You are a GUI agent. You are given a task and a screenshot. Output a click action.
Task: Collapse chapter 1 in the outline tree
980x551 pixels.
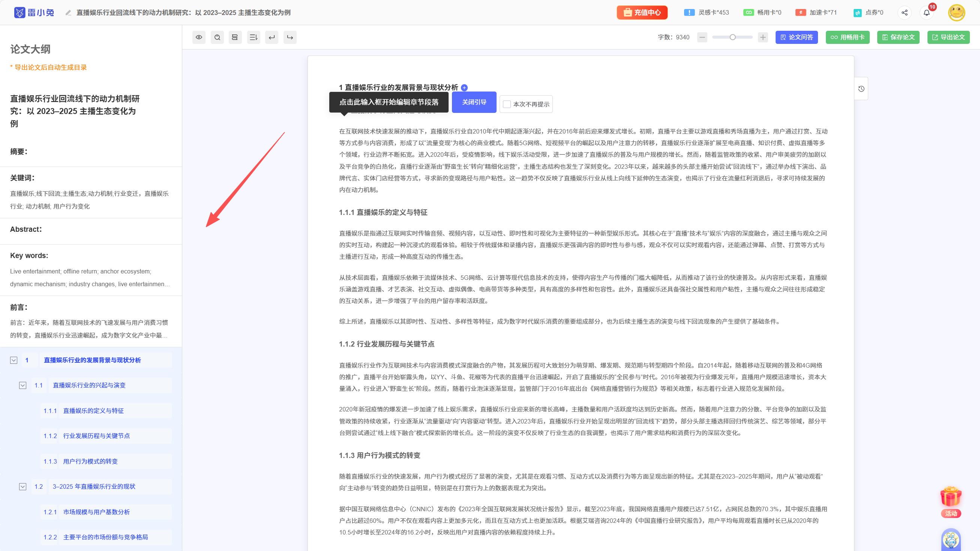pyautogui.click(x=14, y=360)
